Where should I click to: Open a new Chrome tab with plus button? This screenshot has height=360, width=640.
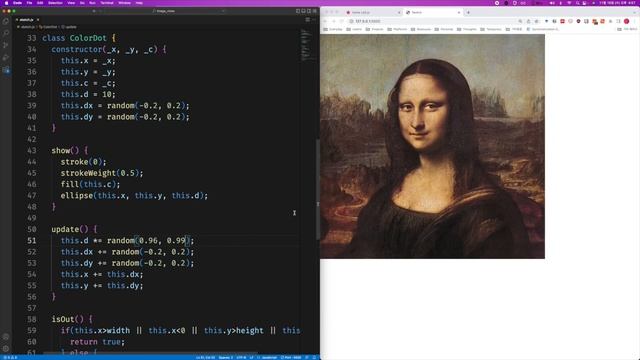point(468,13)
